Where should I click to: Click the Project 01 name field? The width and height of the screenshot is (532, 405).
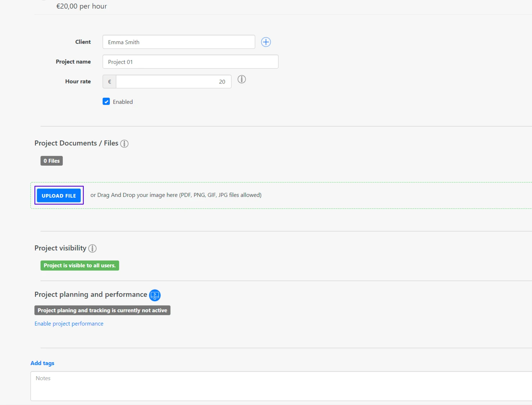tap(190, 61)
